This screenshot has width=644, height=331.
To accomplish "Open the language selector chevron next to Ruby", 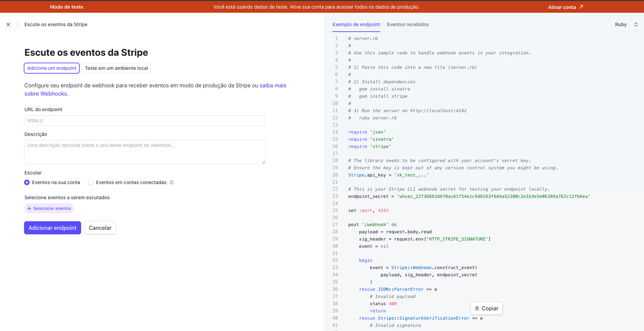I will tap(636, 24).
